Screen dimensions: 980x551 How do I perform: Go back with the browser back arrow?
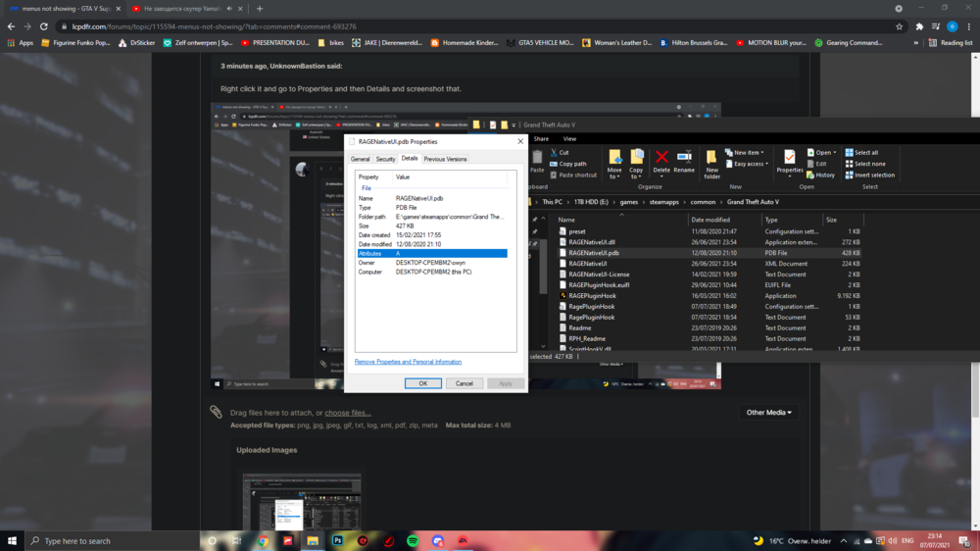[x=11, y=26]
